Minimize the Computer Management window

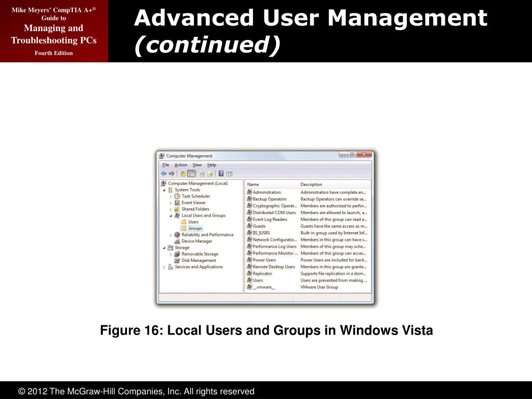(343, 154)
